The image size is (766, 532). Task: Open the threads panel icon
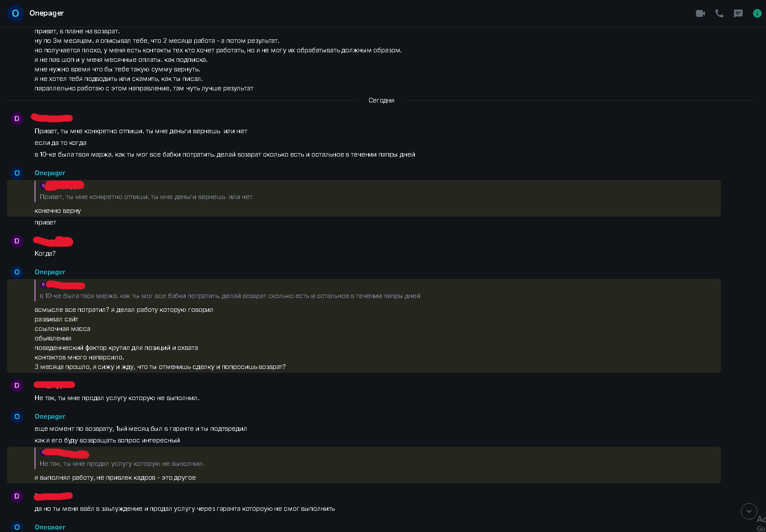click(x=738, y=13)
